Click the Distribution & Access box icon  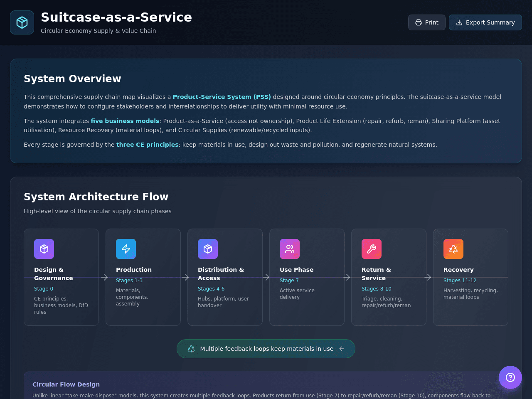coord(208,249)
